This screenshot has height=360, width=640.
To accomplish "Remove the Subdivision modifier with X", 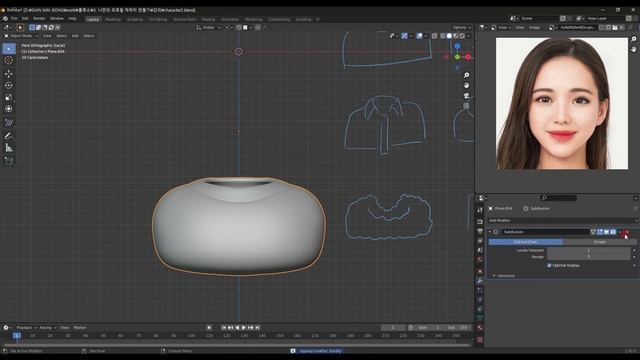I will pos(627,232).
